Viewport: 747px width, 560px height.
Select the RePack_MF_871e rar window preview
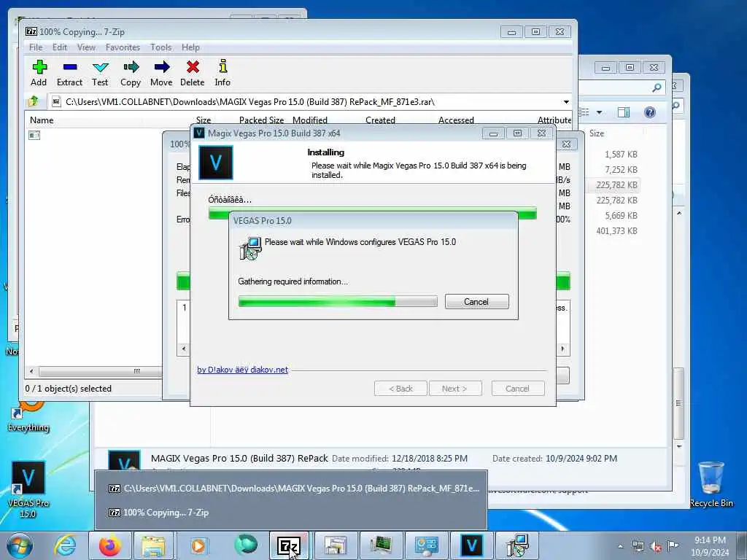(x=291, y=489)
